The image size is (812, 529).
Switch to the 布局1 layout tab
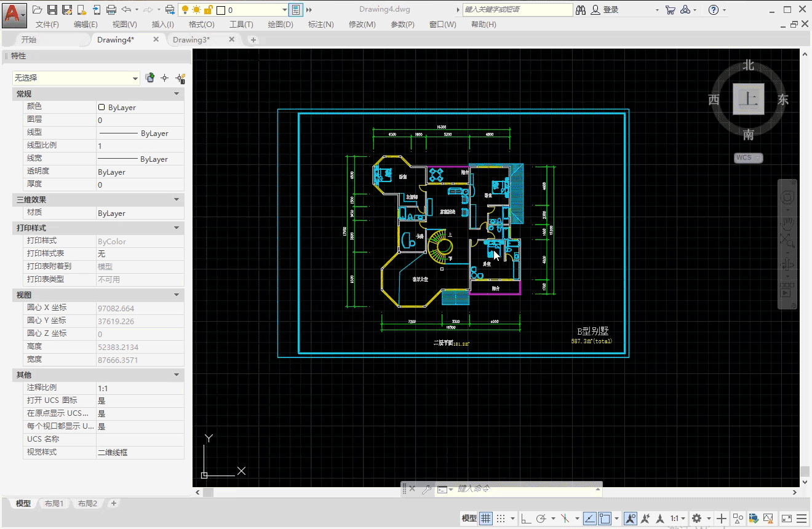54,503
